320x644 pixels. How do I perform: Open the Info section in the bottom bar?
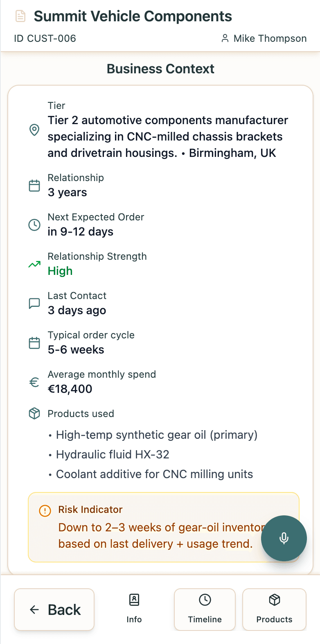tap(134, 609)
